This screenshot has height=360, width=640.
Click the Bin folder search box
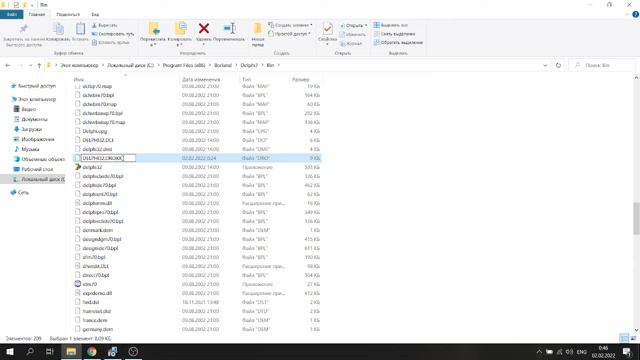pyautogui.click(x=603, y=65)
